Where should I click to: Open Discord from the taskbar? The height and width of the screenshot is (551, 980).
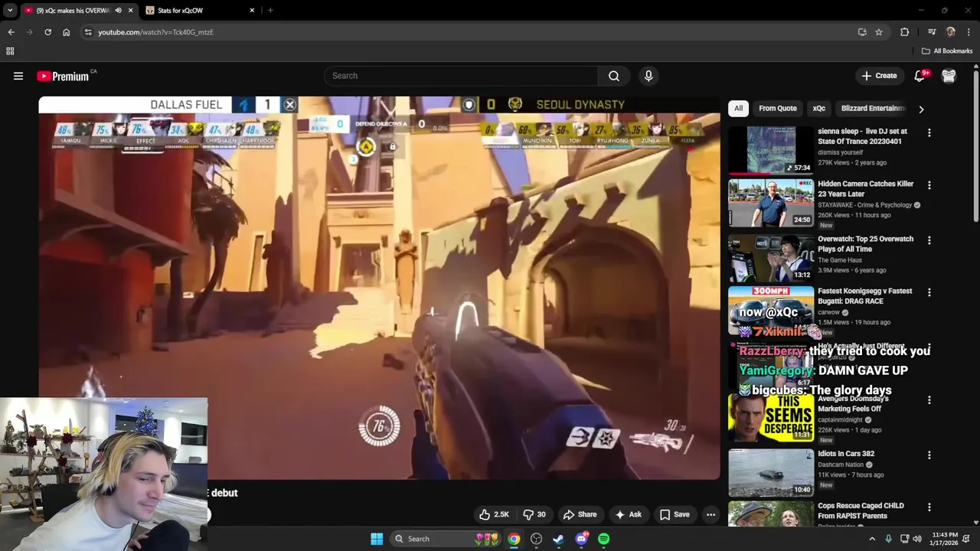point(581,539)
